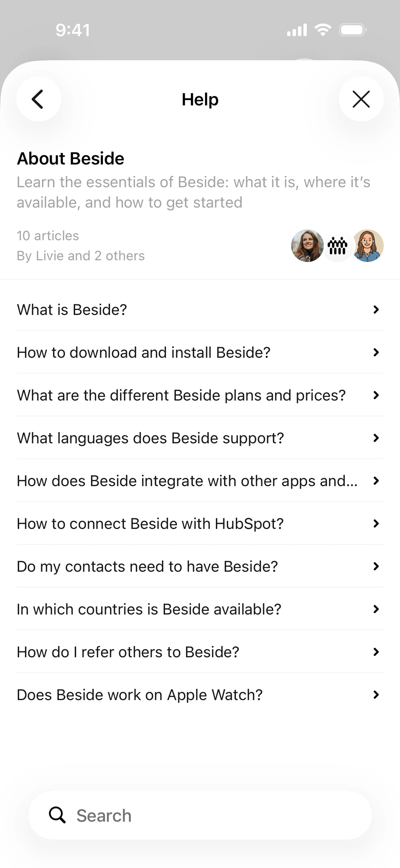
Task: Tap the battery status icon
Action: point(352,30)
